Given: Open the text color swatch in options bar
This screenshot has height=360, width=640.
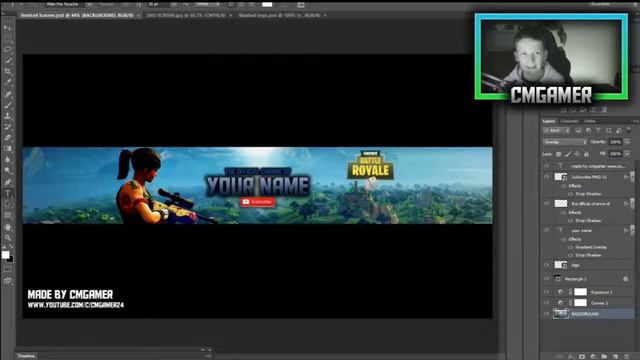Looking at the screenshot, I should [x=267, y=4].
